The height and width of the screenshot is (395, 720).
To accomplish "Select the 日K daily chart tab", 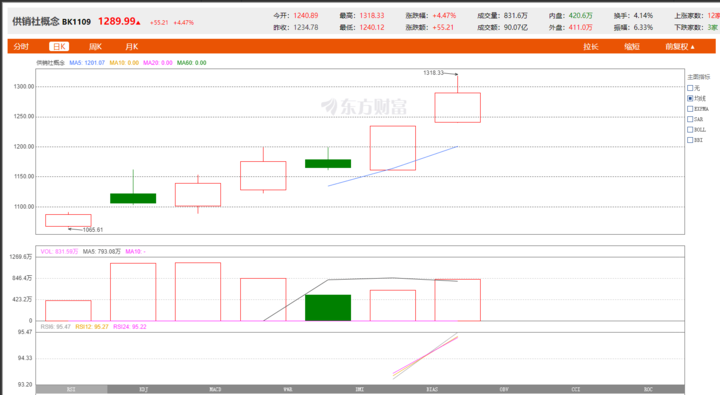I will (59, 46).
